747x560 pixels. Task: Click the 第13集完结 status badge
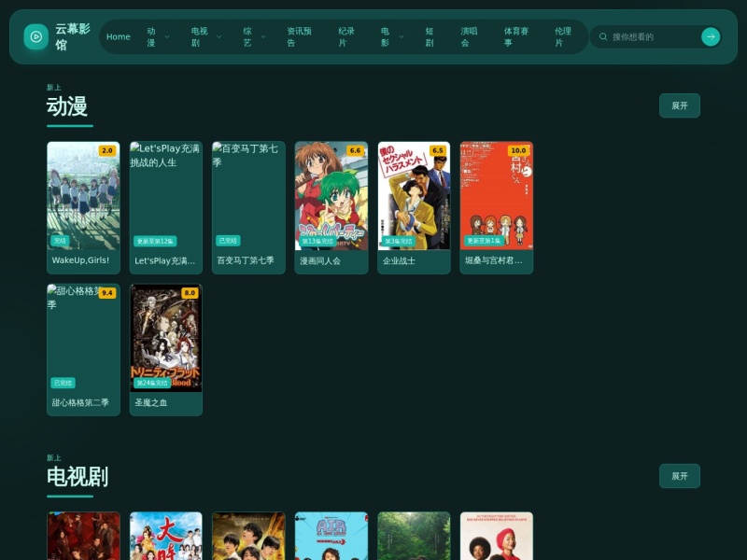click(x=317, y=241)
